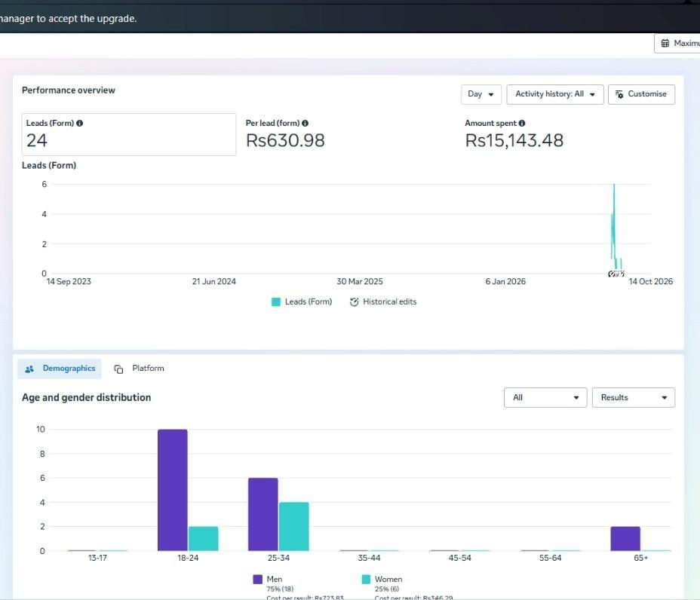Screen dimensions: 700x600
Task: Toggle the teal Leads (Form) legend swatch
Action: 276,302
